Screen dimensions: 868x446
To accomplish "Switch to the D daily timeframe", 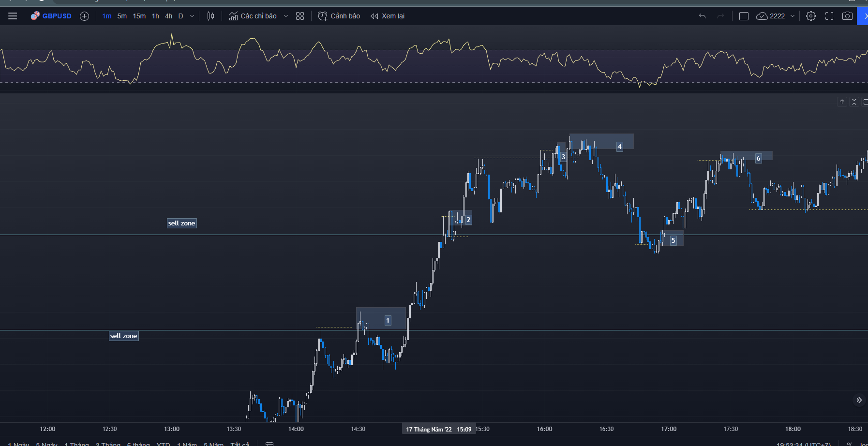I will coord(180,16).
